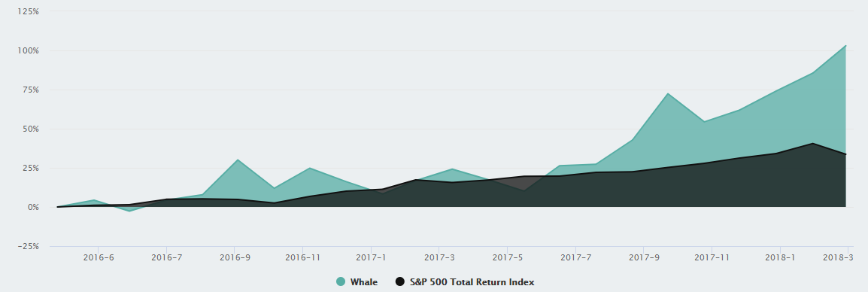Click the Whale dip below 0% near 2016-6
The width and height of the screenshot is (868, 292).
point(129,211)
